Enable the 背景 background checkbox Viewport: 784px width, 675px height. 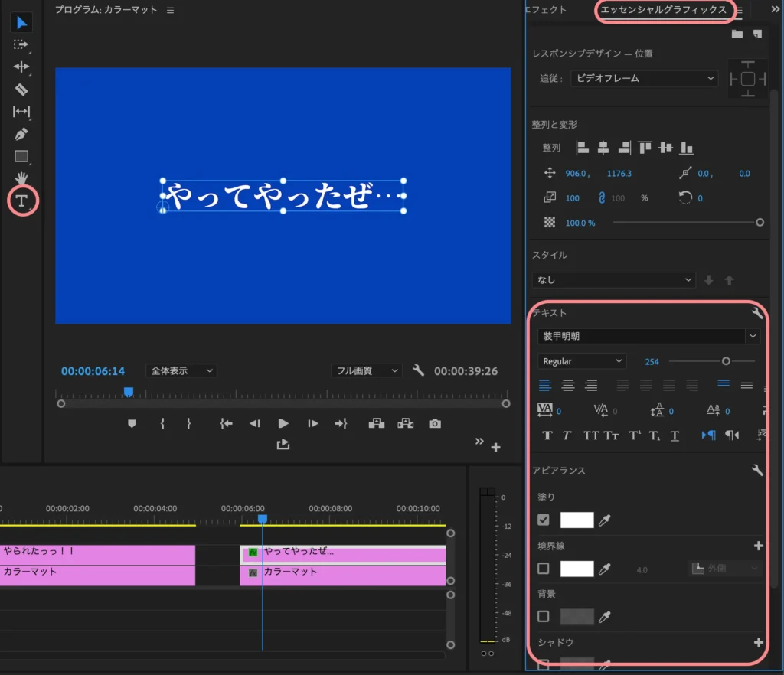point(544,616)
